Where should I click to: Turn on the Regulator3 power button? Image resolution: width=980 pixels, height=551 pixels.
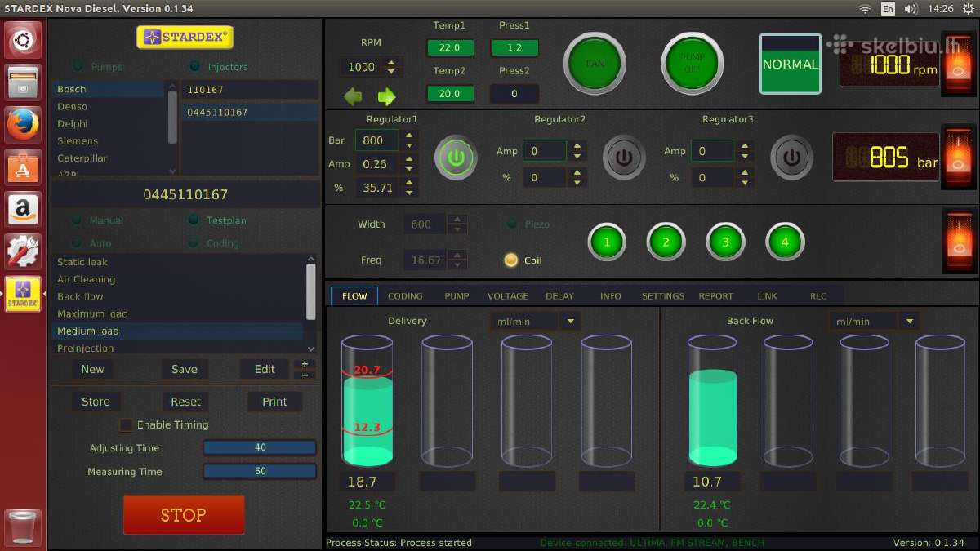coord(791,157)
